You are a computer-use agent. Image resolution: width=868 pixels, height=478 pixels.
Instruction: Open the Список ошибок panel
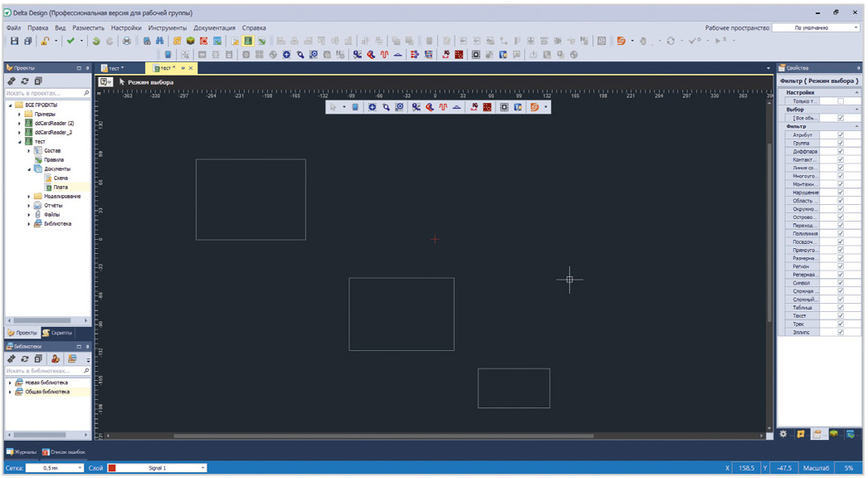point(65,452)
